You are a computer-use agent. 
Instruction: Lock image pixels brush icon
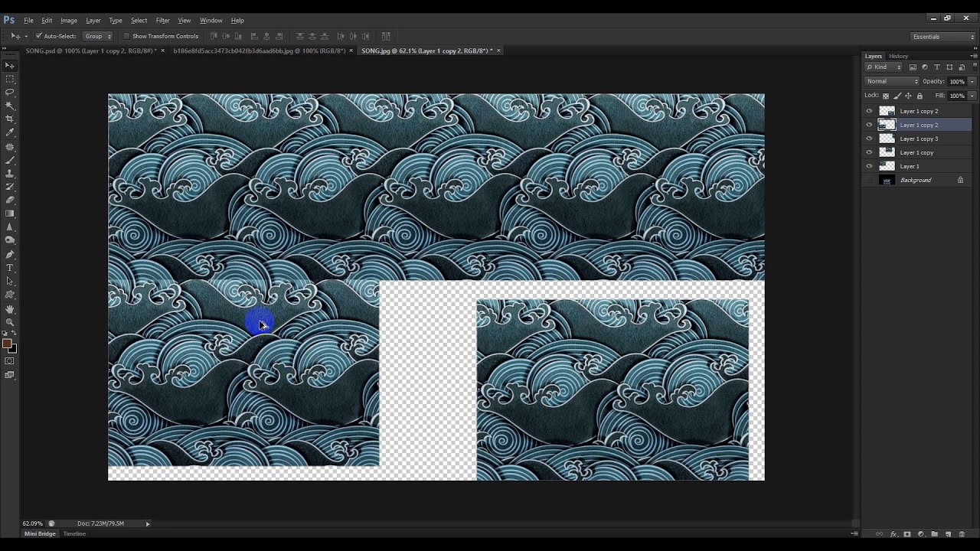point(897,96)
